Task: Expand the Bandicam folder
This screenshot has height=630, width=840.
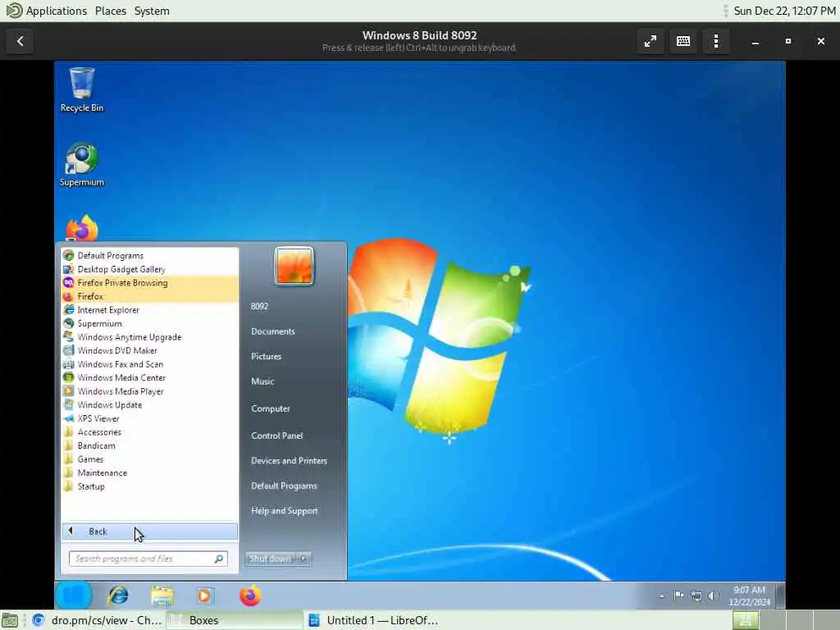Action: 149,445
